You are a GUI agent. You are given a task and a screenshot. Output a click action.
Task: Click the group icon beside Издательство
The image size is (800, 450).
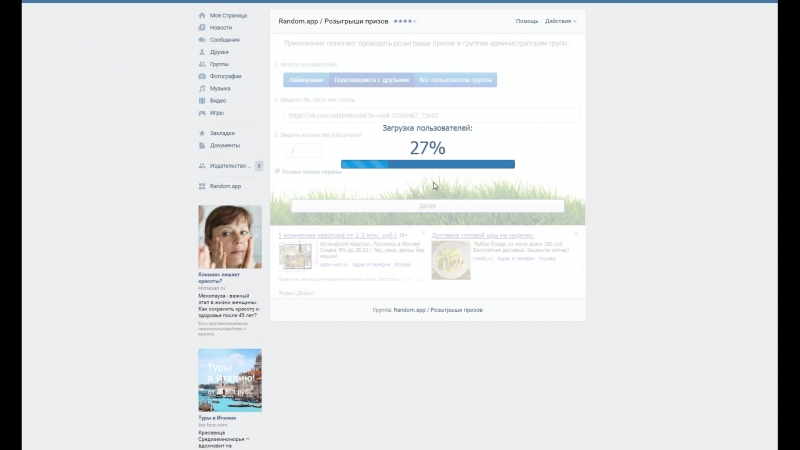point(202,166)
